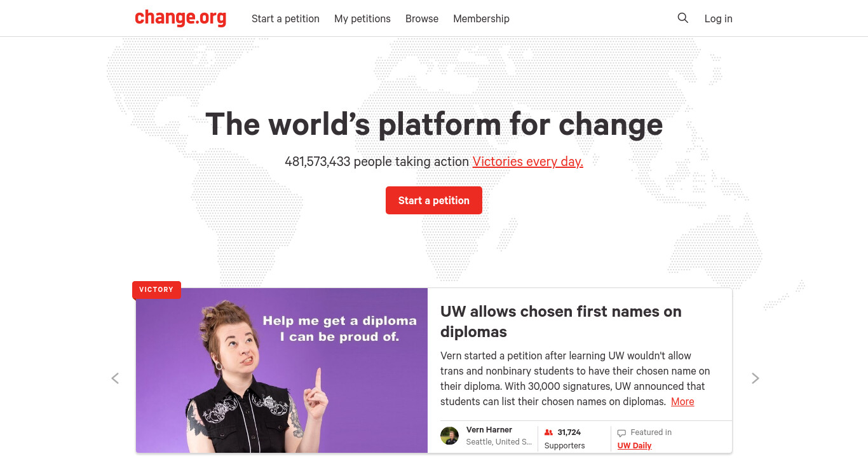Click the UW allows chosen first names headline
The width and height of the screenshot is (868, 463).
click(x=561, y=321)
